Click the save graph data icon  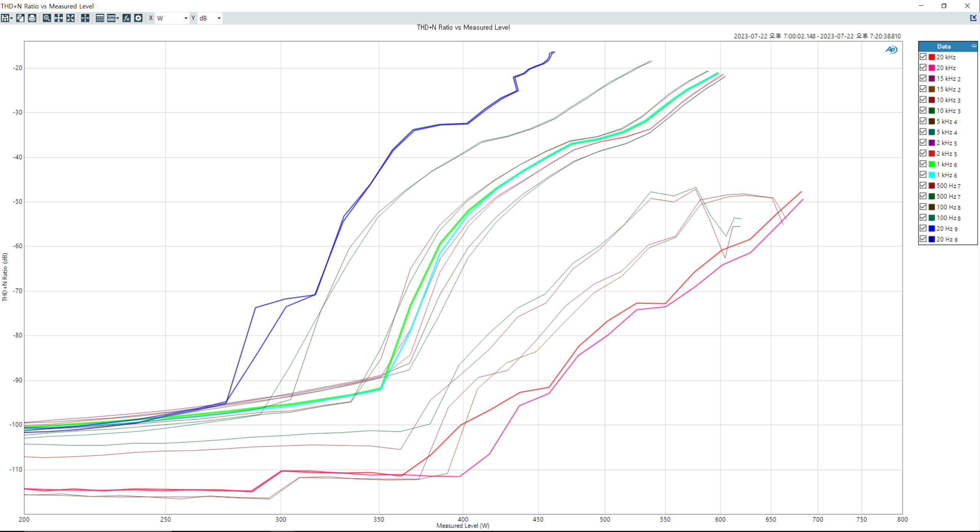(x=5, y=18)
